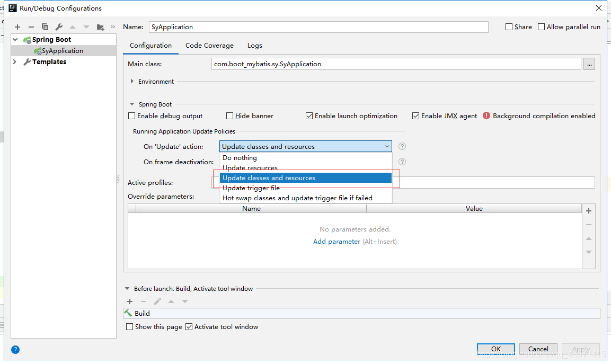Move before launch task up
611x364 pixels.
coord(171,301)
